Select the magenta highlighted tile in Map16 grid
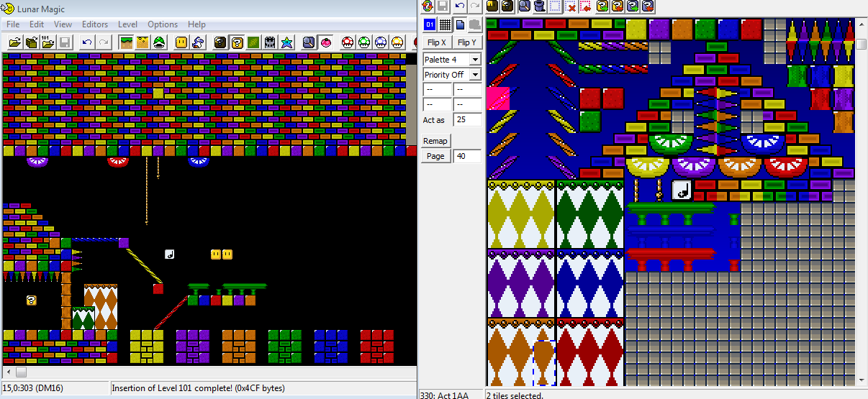 (x=498, y=98)
